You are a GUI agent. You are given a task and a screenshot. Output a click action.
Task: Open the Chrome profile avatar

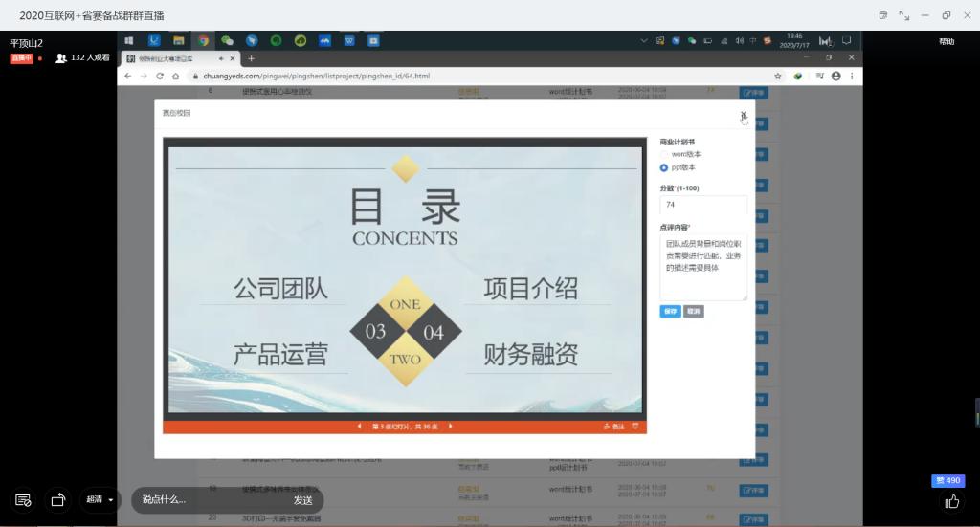[835, 77]
